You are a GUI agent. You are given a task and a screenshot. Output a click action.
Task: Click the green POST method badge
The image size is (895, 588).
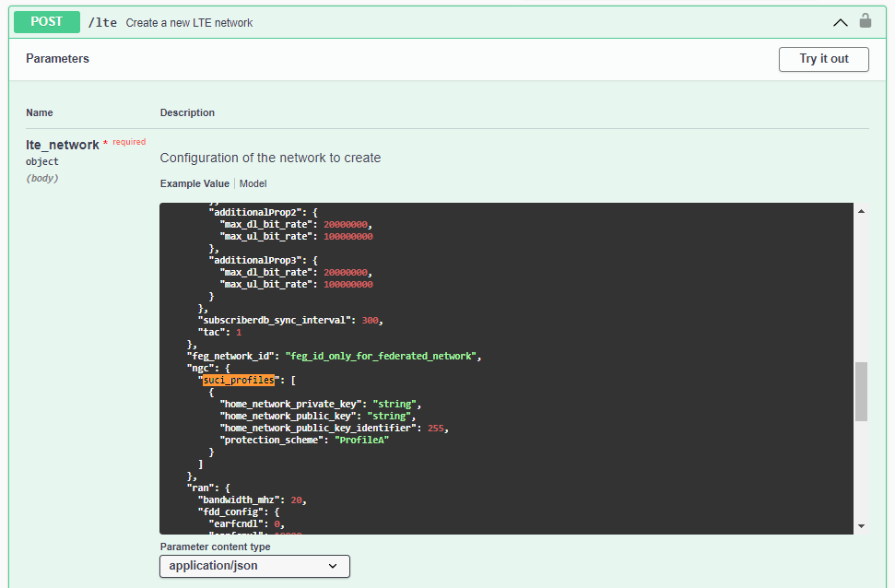(x=45, y=21)
